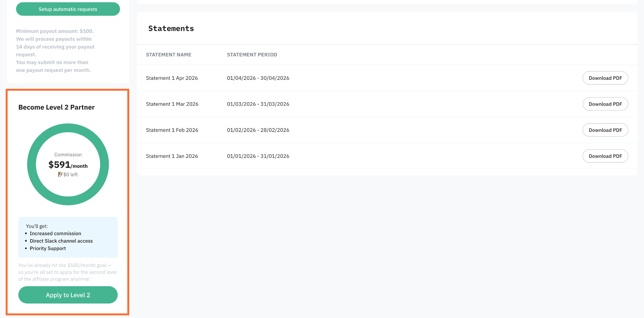
Task: Select the STATEMENT NAME column header
Action: 169,55
